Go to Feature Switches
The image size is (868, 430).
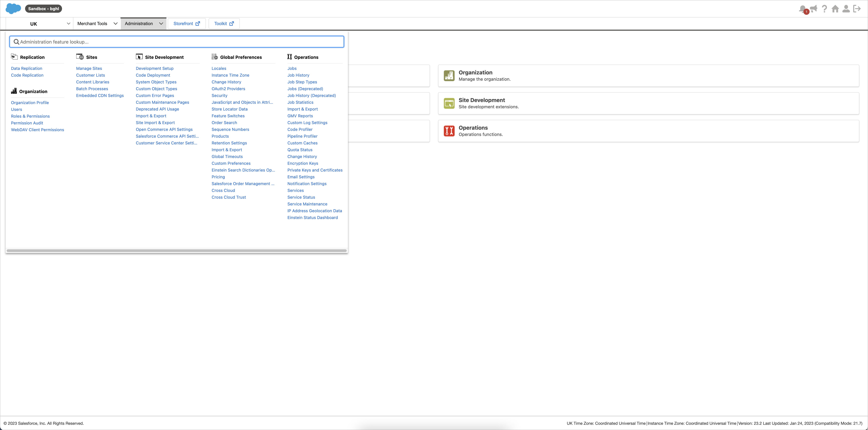tap(228, 116)
